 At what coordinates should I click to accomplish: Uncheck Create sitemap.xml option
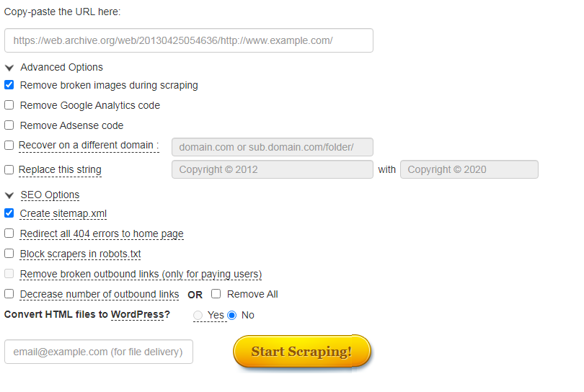tap(9, 213)
